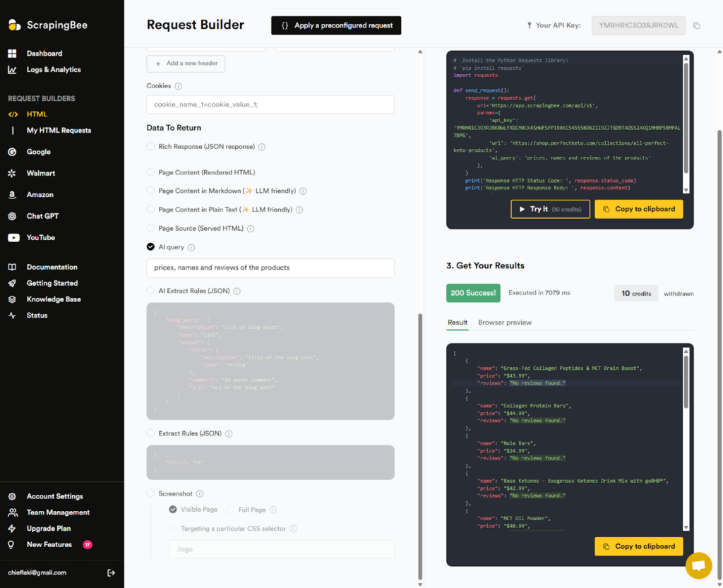Click info icon next to Cookies label

178,86
